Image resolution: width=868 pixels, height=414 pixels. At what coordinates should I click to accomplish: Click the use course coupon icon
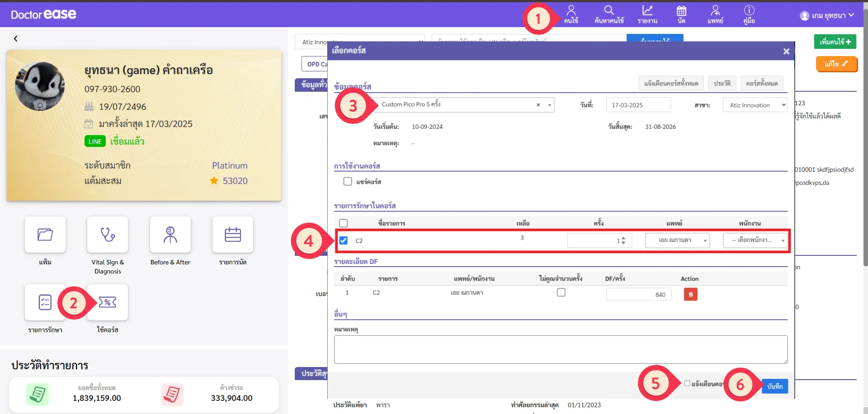pos(108,302)
